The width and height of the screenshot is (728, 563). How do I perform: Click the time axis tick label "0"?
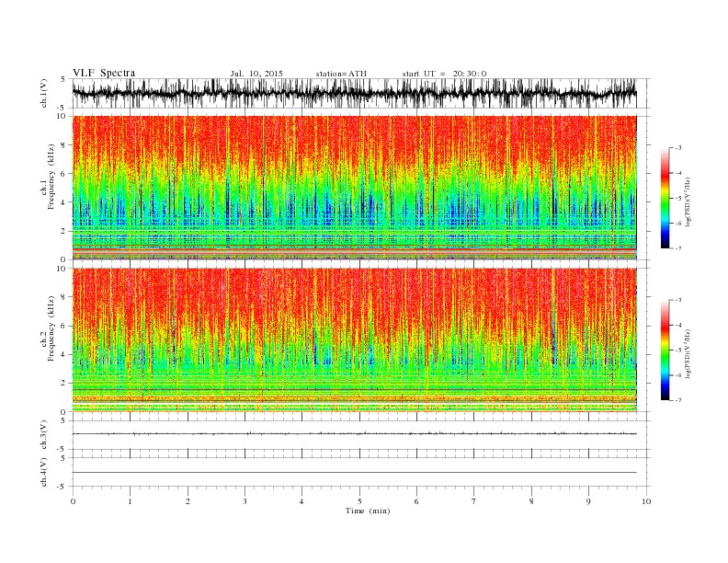point(73,501)
